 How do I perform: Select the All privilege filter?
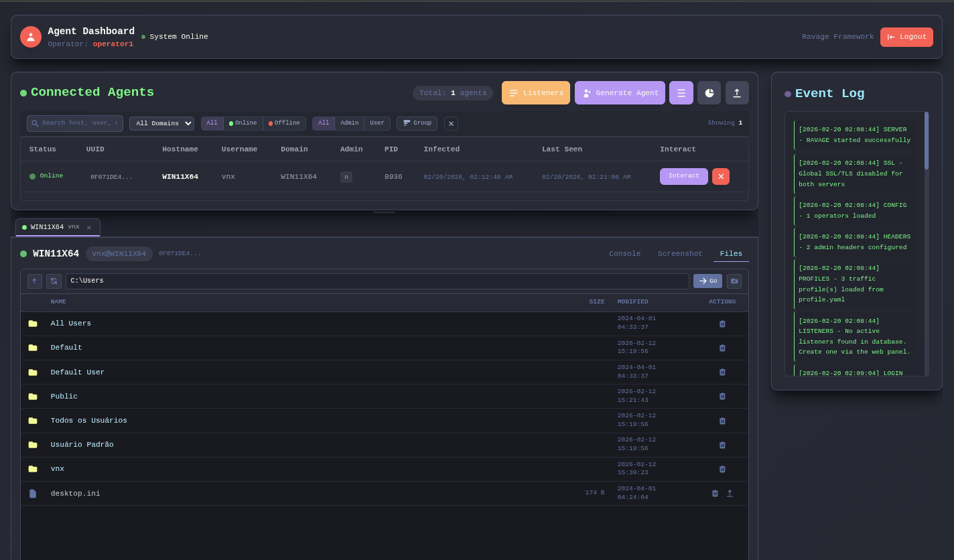[324, 123]
